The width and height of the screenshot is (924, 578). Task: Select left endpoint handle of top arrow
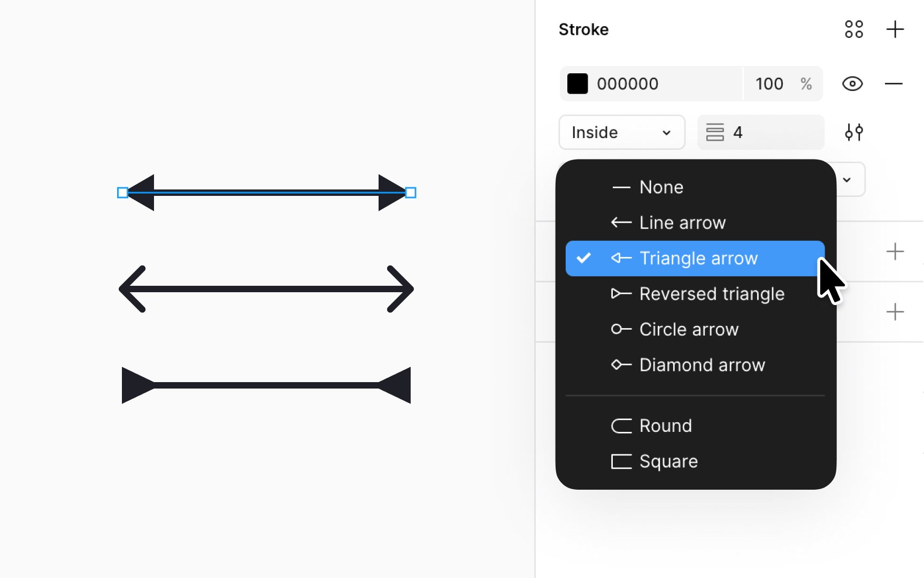122,193
